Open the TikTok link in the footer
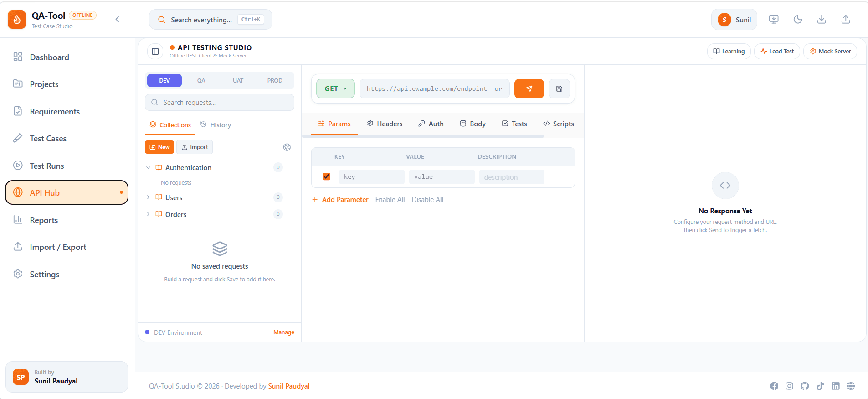This screenshot has width=868, height=399. tap(820, 386)
